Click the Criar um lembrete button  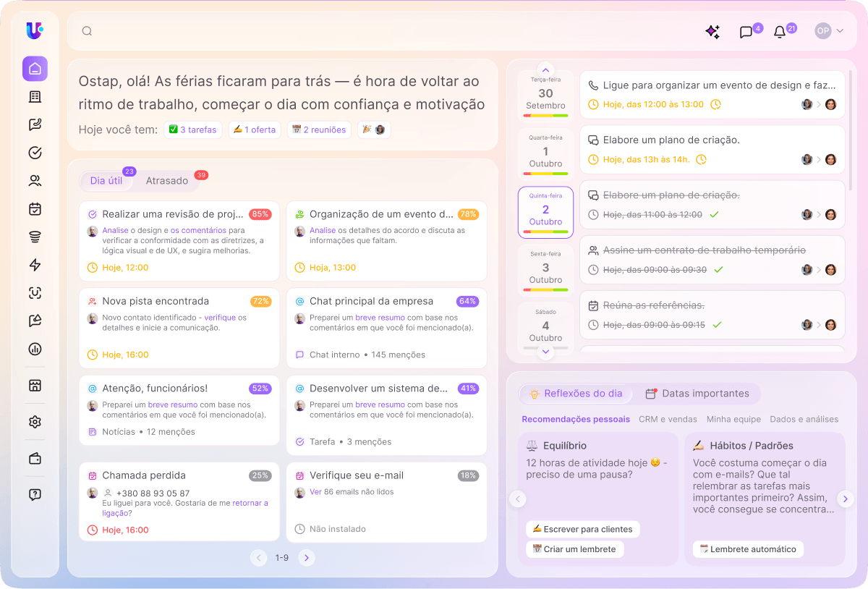(x=574, y=549)
